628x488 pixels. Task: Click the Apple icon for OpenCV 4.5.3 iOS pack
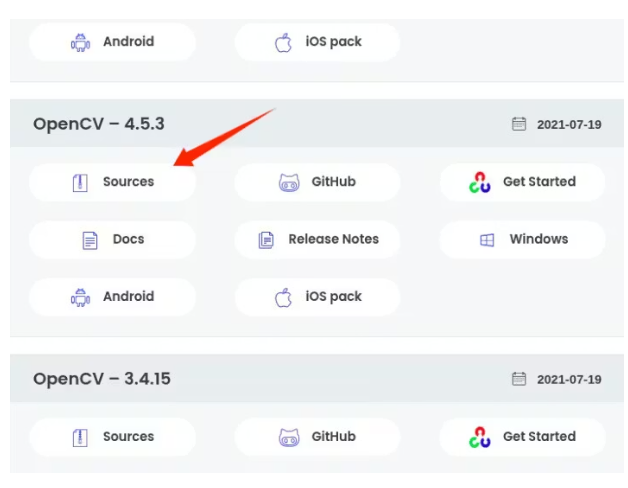click(x=283, y=297)
